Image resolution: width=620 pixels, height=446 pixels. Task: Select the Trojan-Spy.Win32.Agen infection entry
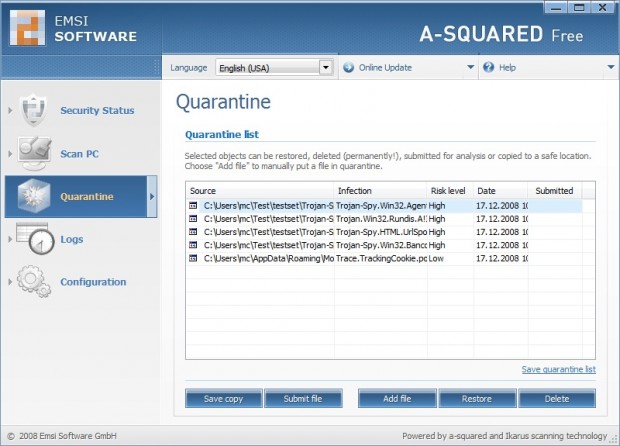coord(381,206)
